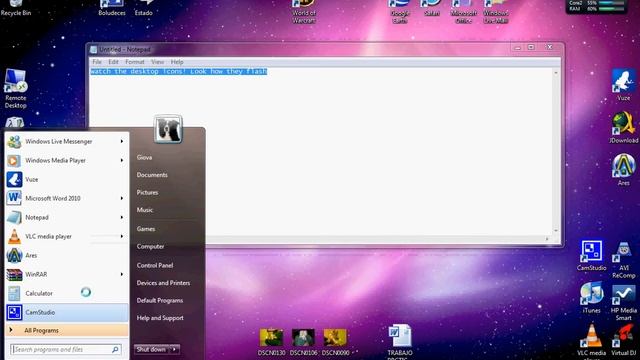640x360 pixels.
Task: Select the VLC media player desktop shortcut
Action: (591, 341)
